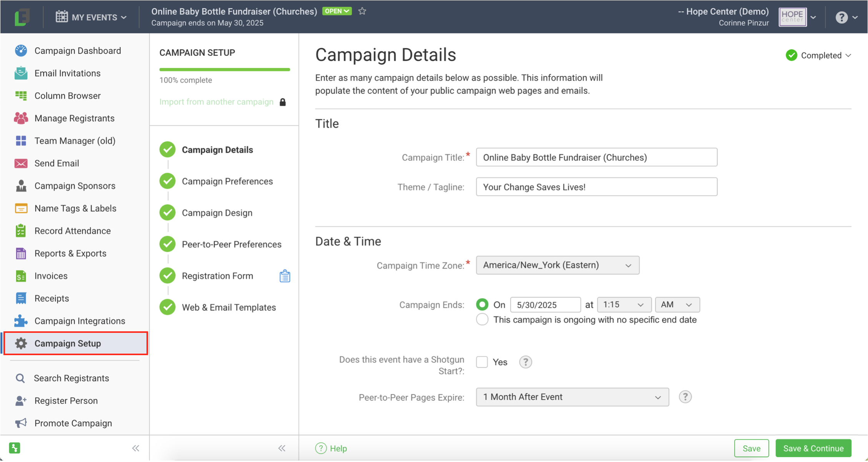Open the AM/PM selector dropdown
This screenshot has width=868, height=462.
[677, 305]
